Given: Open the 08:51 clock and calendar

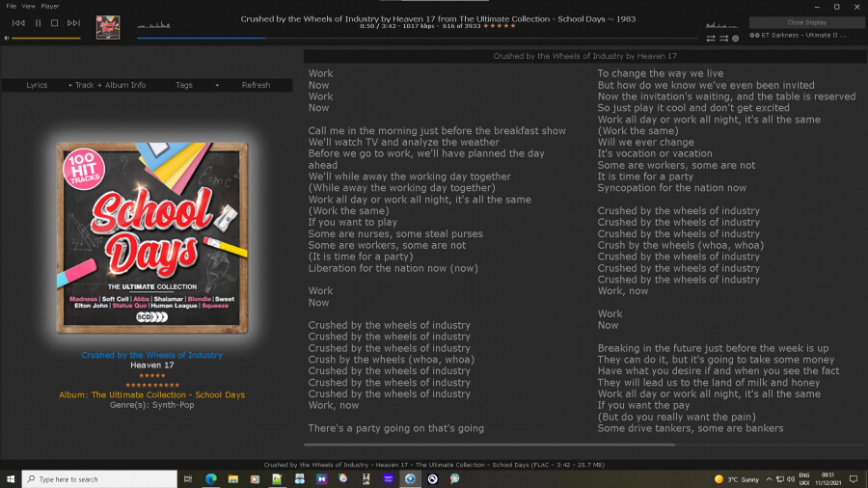Looking at the screenshot, I should (828, 479).
